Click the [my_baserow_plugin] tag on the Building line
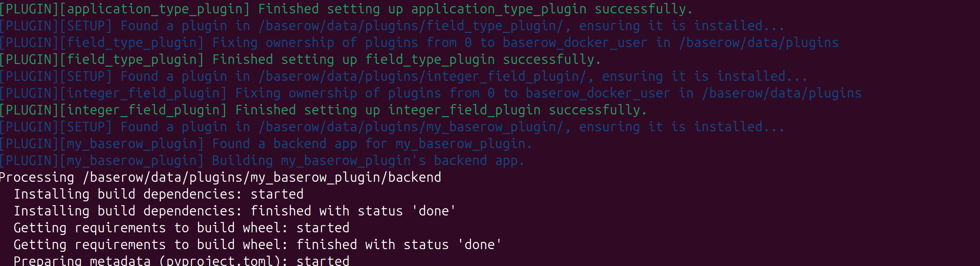 tap(132, 161)
